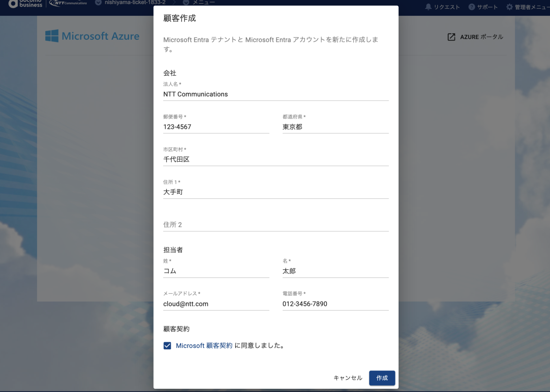Open the リクエスト menu
The width and height of the screenshot is (550, 392).
click(x=442, y=7)
